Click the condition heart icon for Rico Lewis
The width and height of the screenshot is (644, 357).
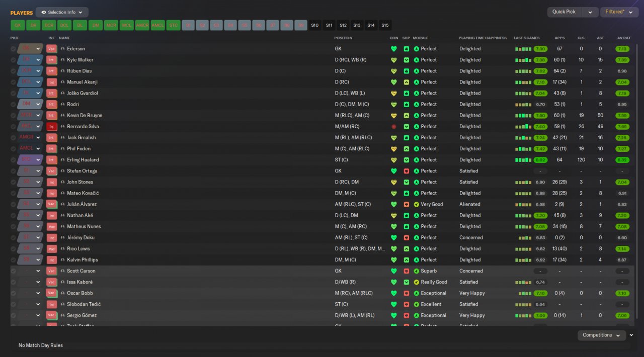point(394,249)
